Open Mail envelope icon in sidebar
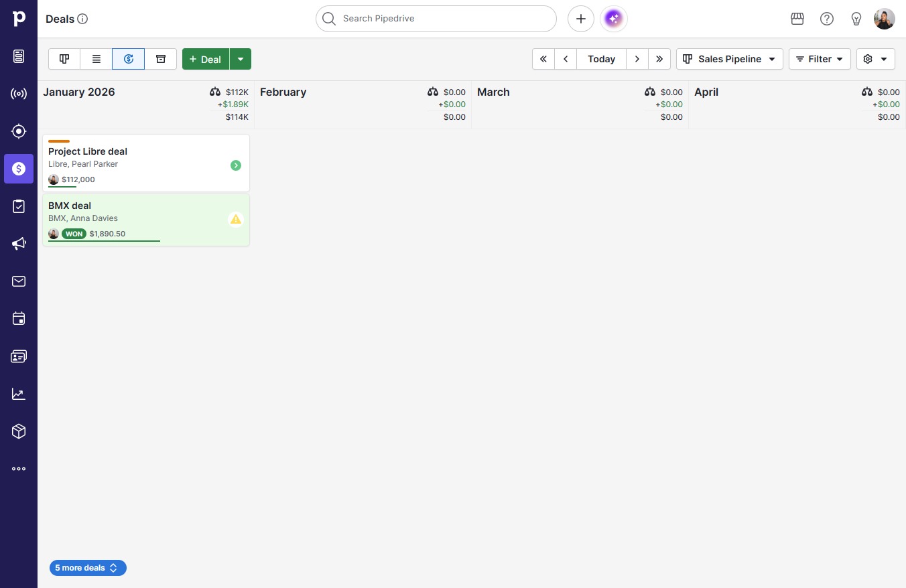 click(x=19, y=281)
